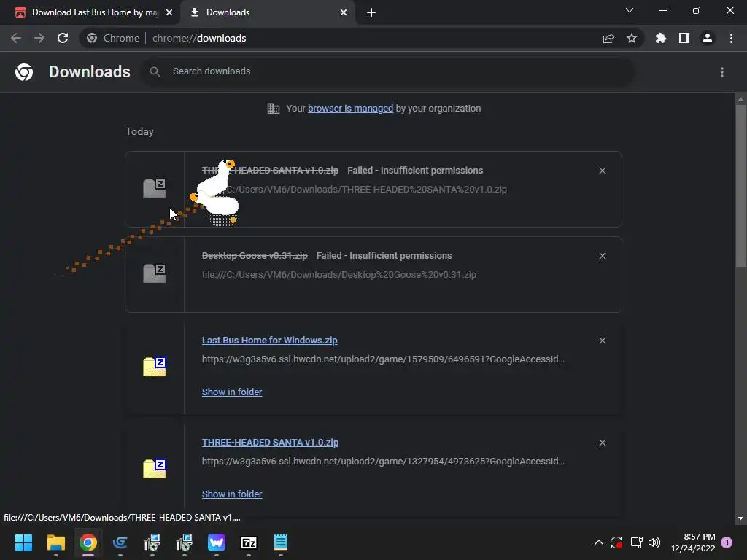Open File Explorer from the taskbar
This screenshot has height=560, width=747.
point(55,542)
